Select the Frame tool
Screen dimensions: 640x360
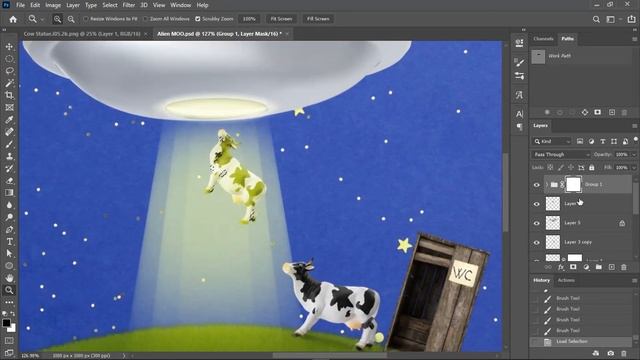[x=9, y=107]
